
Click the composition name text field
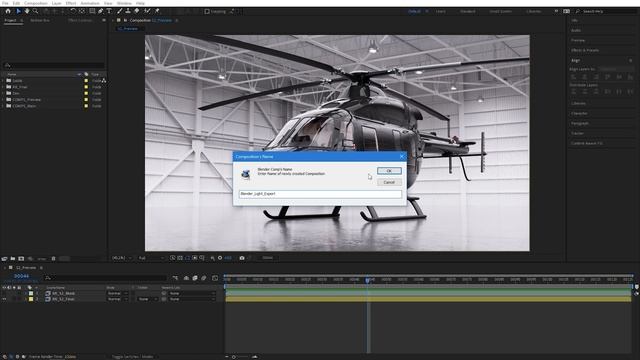[320, 194]
